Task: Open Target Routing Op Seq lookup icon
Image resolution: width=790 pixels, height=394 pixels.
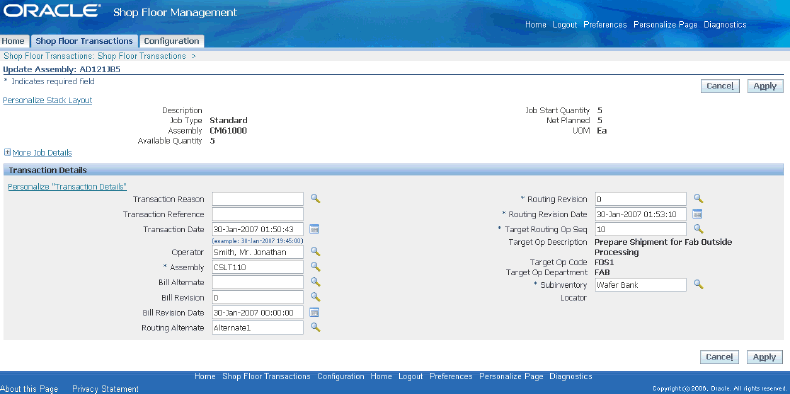Action: (x=698, y=229)
